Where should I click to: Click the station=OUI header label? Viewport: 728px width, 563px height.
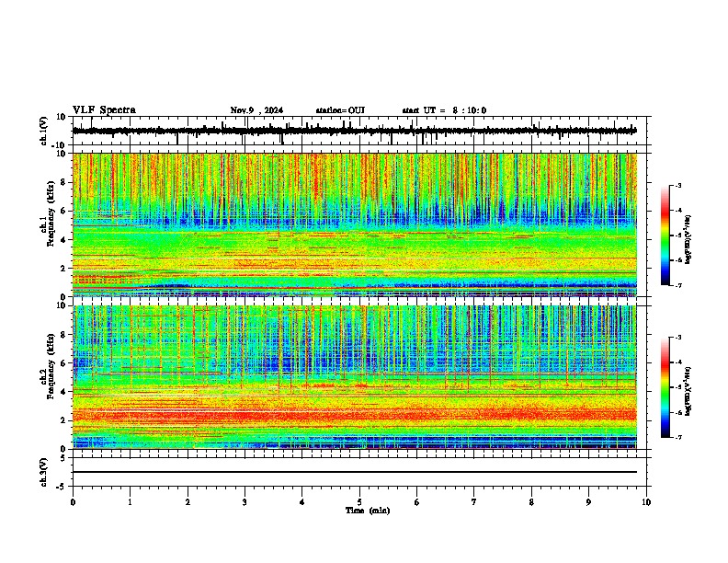point(340,110)
